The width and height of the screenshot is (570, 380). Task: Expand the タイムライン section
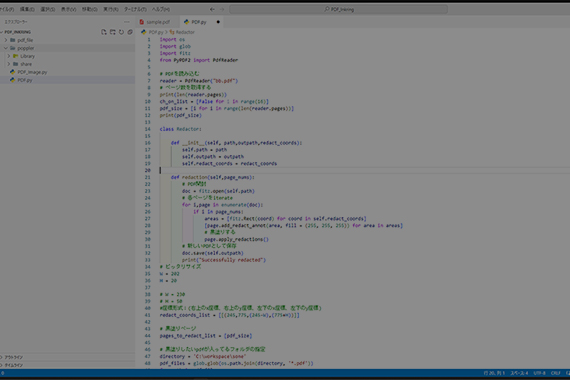point(13,365)
